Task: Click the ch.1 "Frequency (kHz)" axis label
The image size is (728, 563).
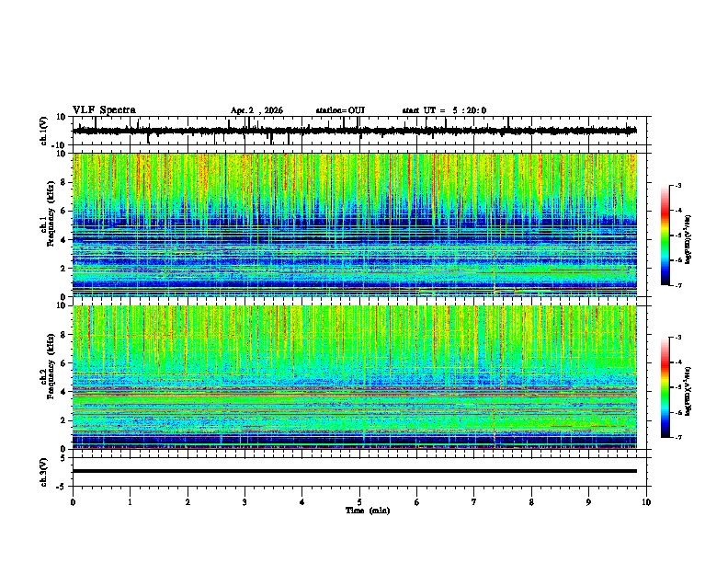Action: pos(49,213)
